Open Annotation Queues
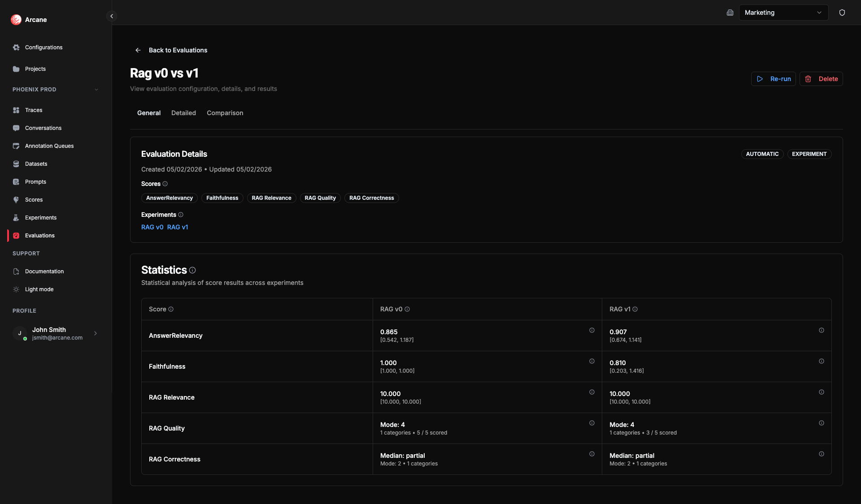Viewport: 861px width, 504px height. (49, 146)
